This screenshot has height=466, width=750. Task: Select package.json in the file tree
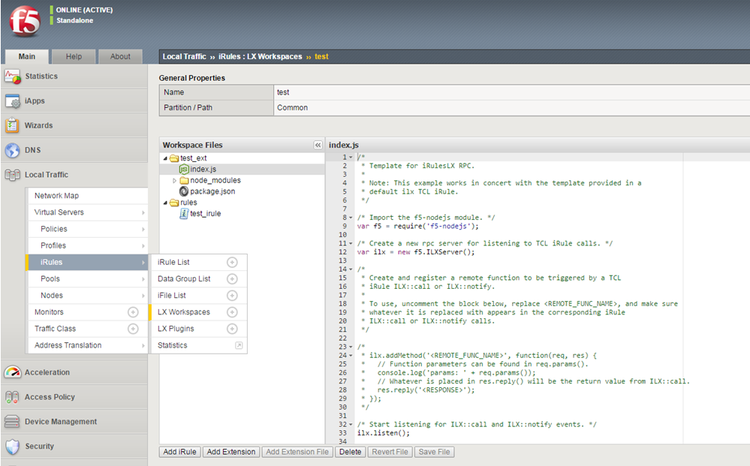[212, 191]
